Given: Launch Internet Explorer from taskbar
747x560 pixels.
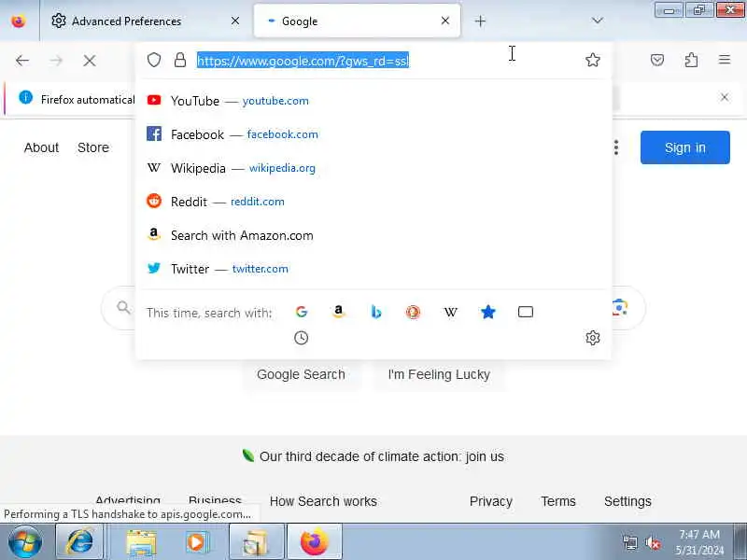Looking at the screenshot, I should 79,541.
